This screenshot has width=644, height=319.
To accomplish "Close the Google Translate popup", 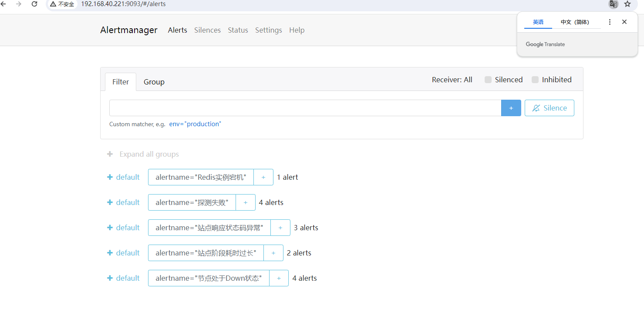I will point(624,22).
